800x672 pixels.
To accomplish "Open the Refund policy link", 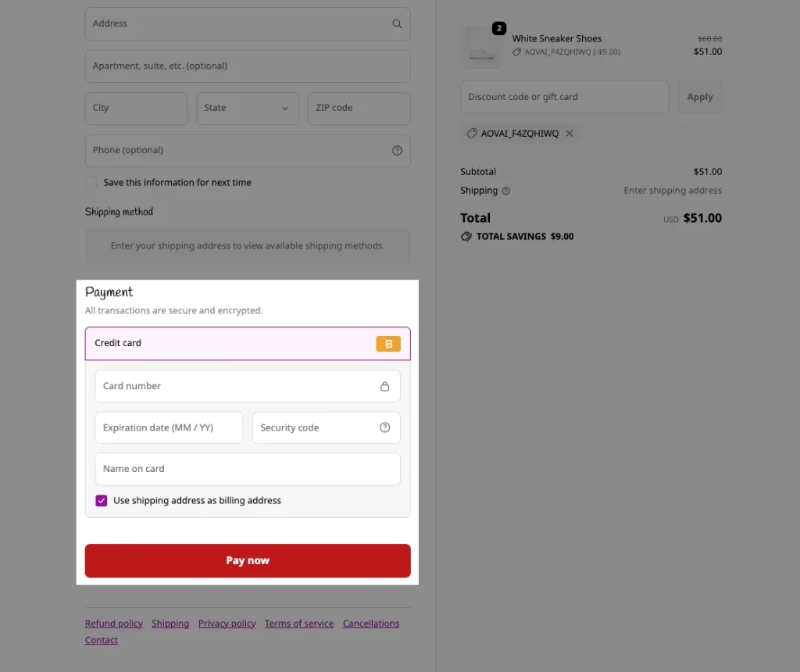I will 114,624.
